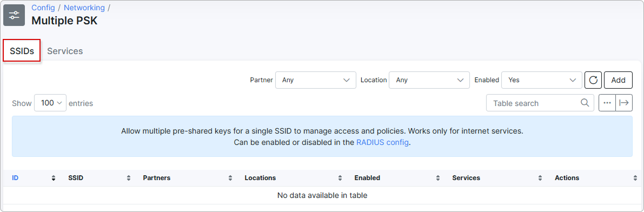644x212 pixels.
Task: Refresh the SSIDs table
Action: pos(593,80)
